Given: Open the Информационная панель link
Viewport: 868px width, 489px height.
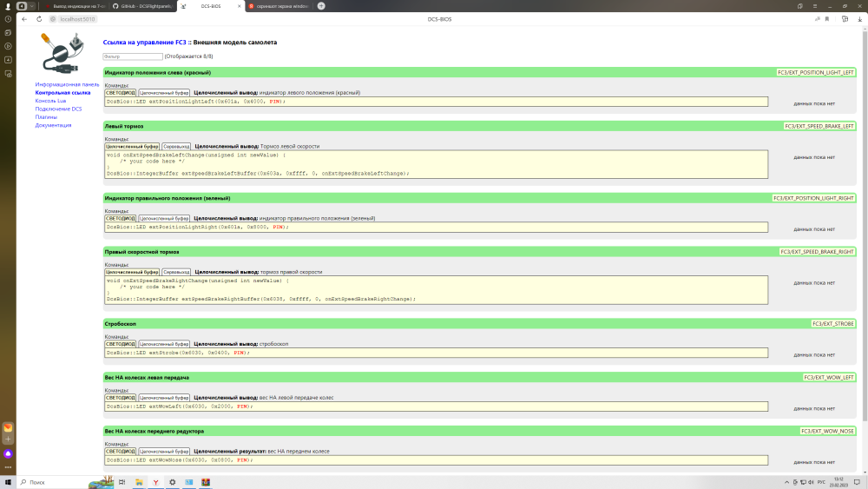Looking at the screenshot, I should click(x=67, y=85).
